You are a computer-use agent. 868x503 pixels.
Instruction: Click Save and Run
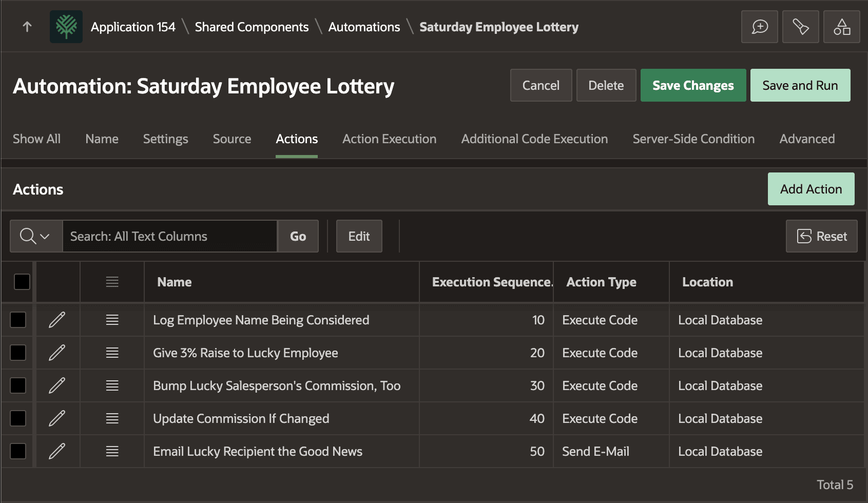coord(800,85)
